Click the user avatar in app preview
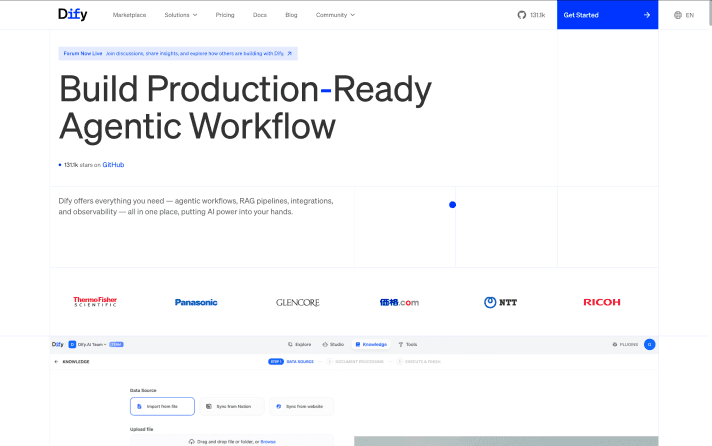The height and width of the screenshot is (446, 712). 650,345
